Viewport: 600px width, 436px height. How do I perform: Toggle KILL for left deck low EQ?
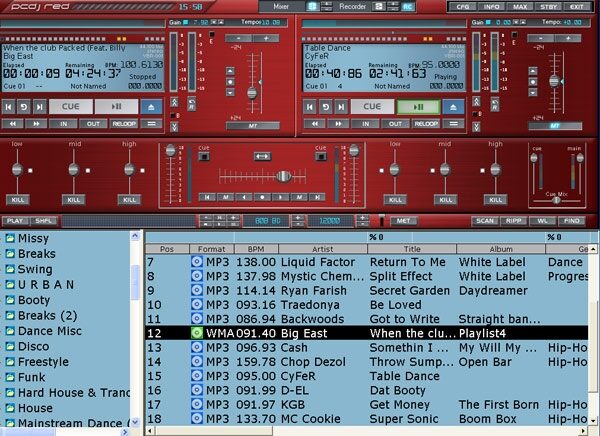(x=18, y=199)
